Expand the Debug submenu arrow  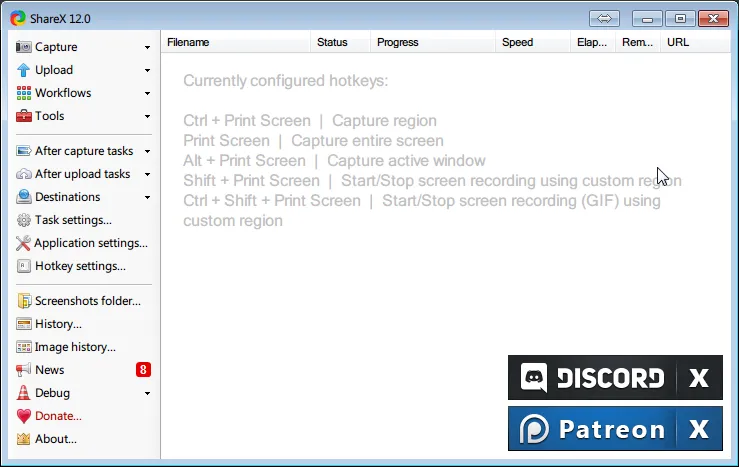tap(148, 393)
